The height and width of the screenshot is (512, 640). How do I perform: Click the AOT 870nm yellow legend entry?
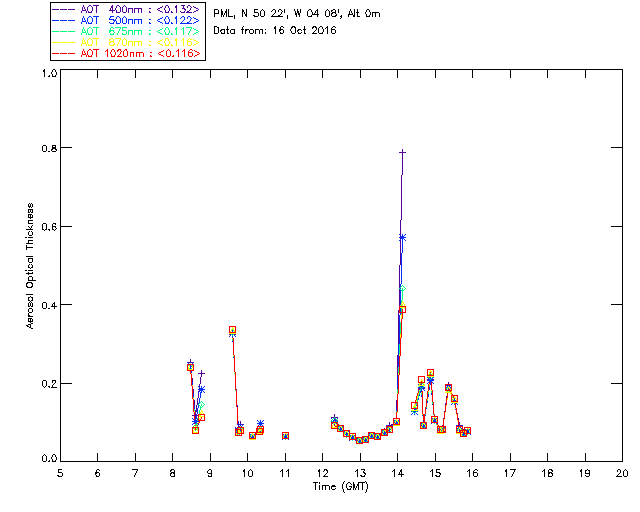coord(127,42)
